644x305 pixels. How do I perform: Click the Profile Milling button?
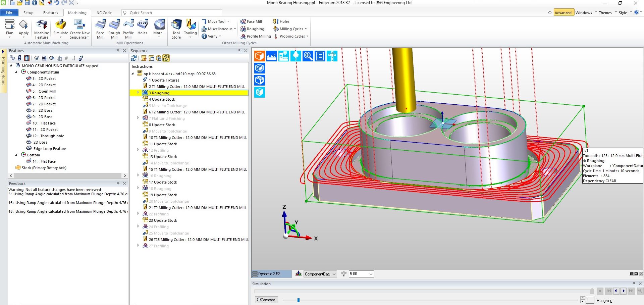pyautogui.click(x=256, y=36)
